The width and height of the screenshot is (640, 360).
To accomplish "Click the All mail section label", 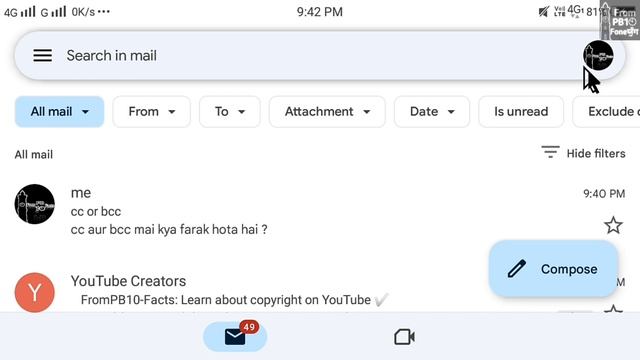I will tap(34, 155).
